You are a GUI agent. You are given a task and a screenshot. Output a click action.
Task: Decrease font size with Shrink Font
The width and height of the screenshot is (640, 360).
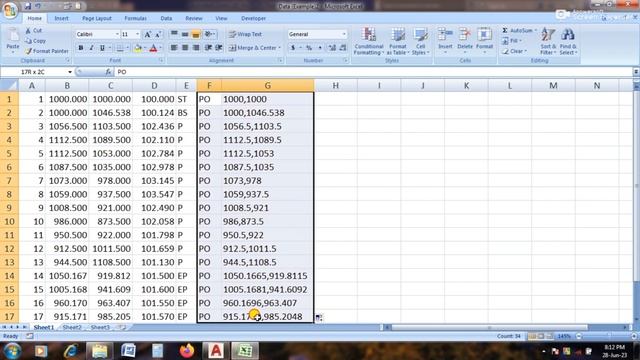[158, 34]
